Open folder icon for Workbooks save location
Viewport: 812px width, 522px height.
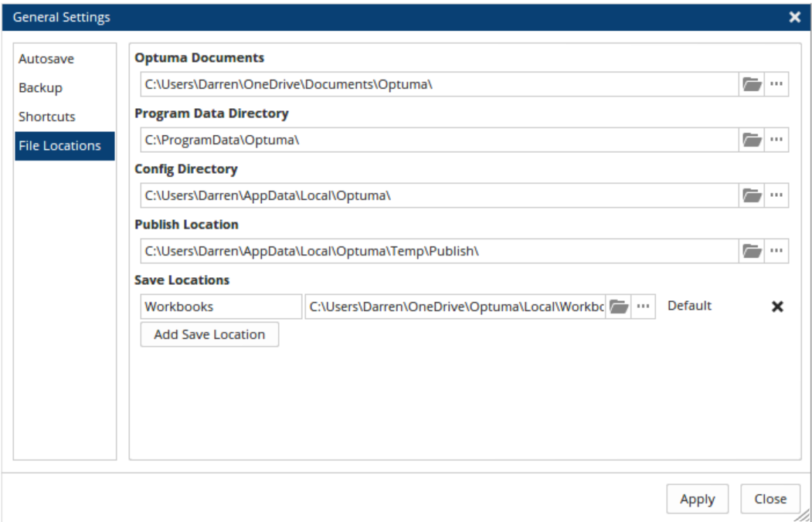tap(618, 307)
